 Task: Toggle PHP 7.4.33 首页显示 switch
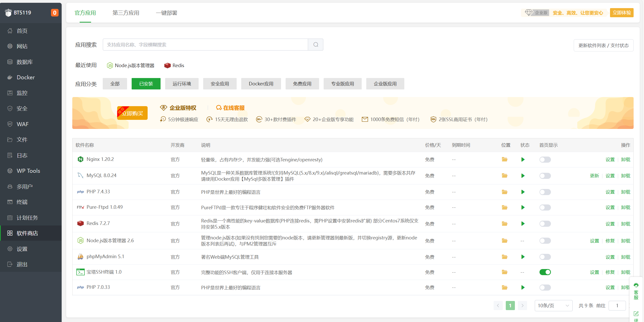pos(545,192)
